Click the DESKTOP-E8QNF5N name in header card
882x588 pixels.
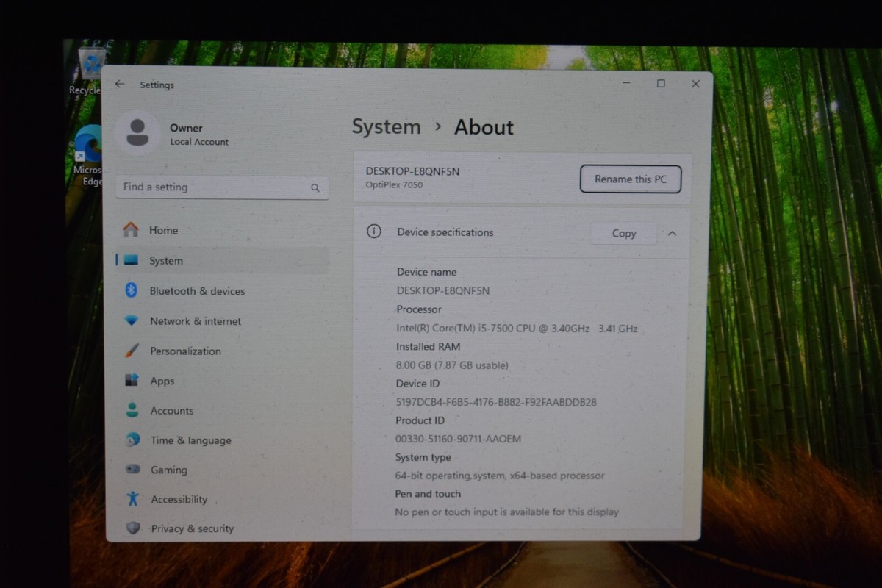[412, 171]
